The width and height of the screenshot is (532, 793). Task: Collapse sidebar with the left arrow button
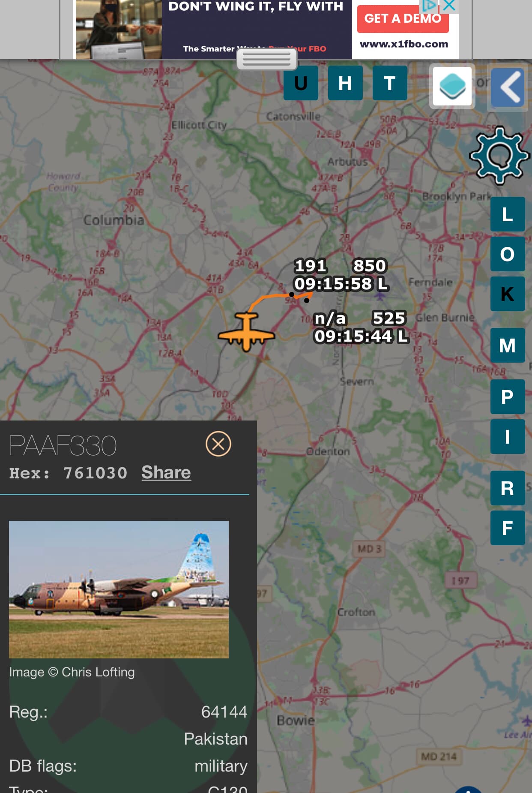(x=508, y=87)
